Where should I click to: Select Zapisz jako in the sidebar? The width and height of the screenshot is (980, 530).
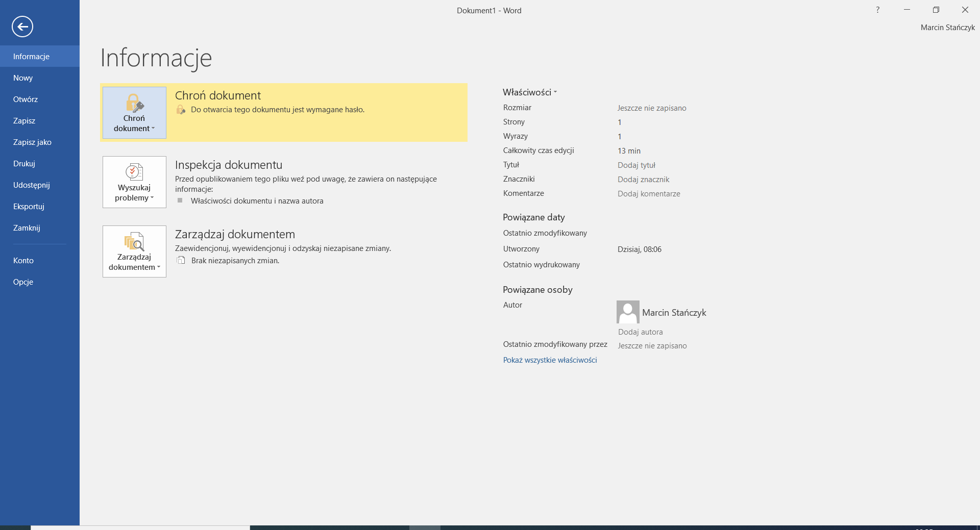pos(32,142)
